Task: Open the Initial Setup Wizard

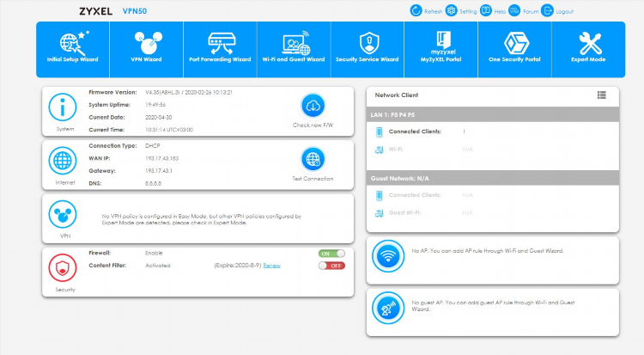Action: 73,49
